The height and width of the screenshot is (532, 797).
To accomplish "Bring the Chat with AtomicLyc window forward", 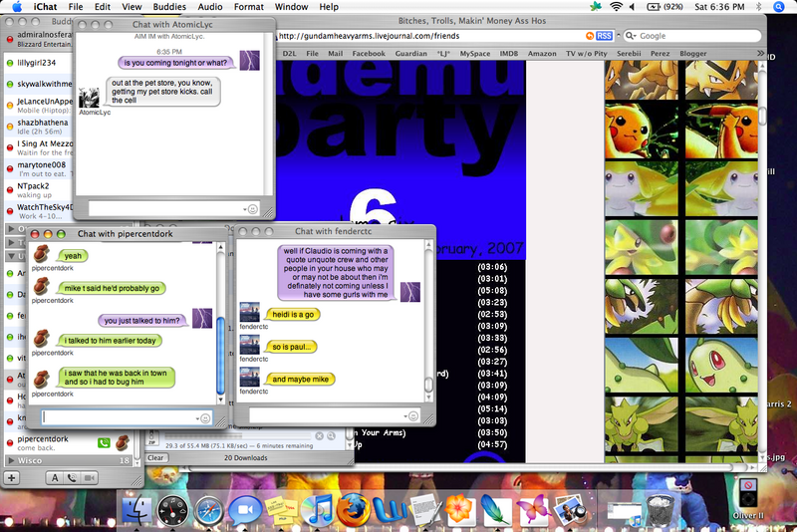I will coord(172,24).
